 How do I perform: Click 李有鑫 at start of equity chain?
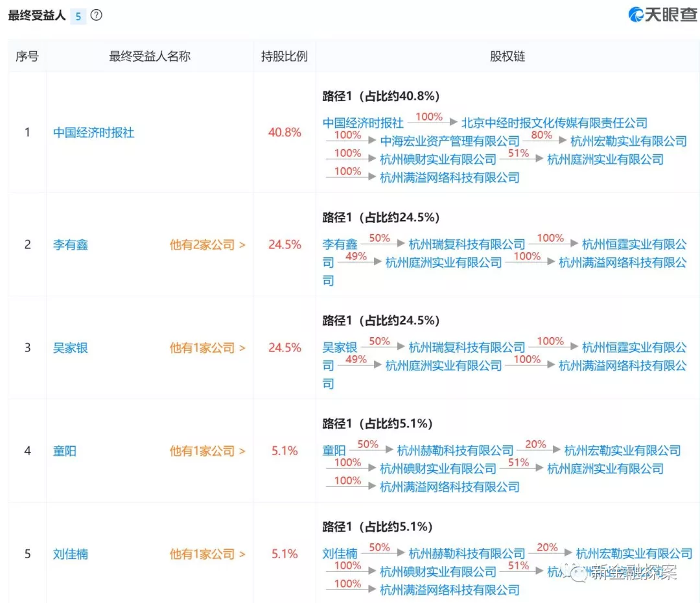click(340, 244)
